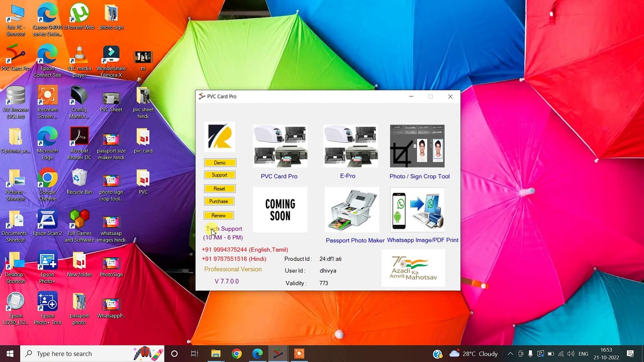This screenshot has height=362, width=644.
Task: Open the Windows Start menu
Action: [10, 353]
